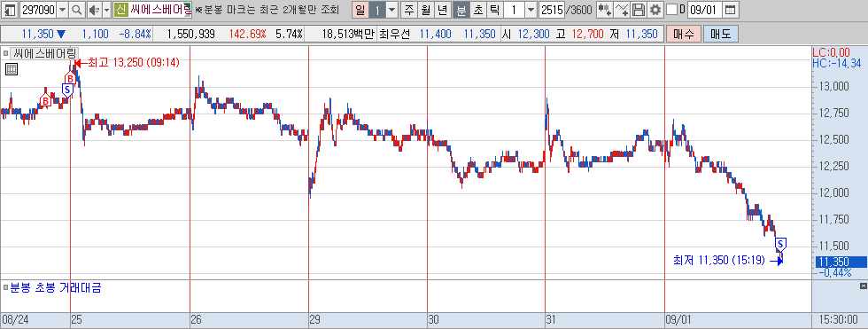Open the calendar date picker icon

pyautogui.click(x=731, y=10)
